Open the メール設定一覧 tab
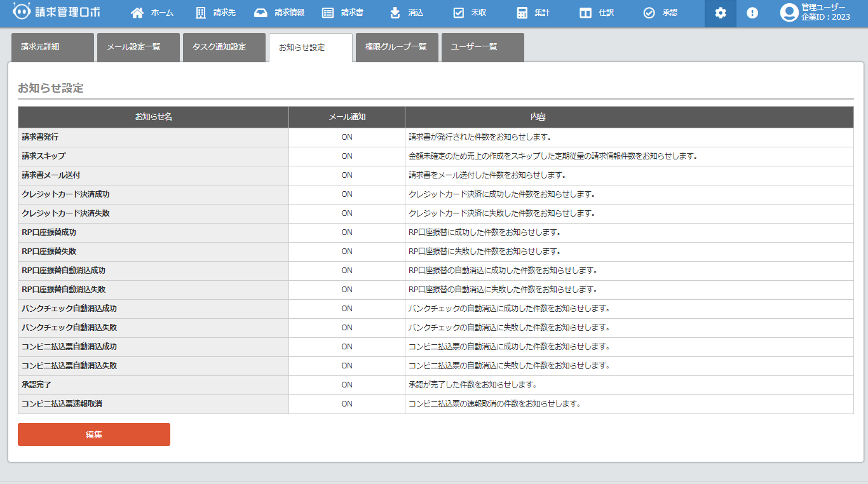Screen dimensions: 868x484 [138, 47]
